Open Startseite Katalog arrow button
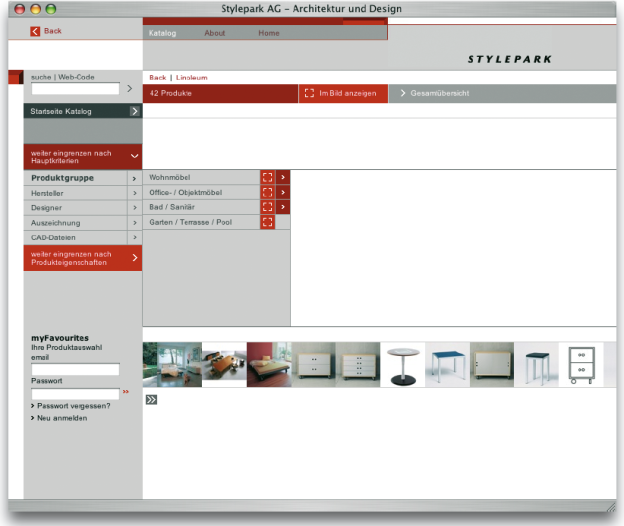 (x=135, y=111)
